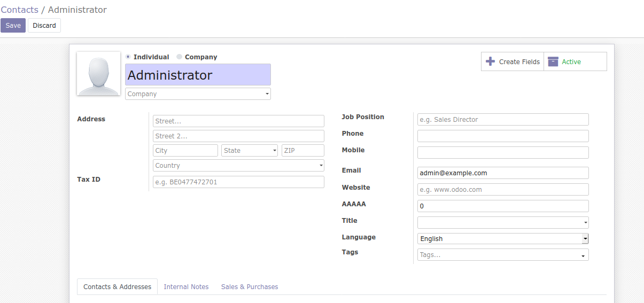Go to the Contacts breadcrumb link
This screenshot has height=303, width=644.
tap(19, 10)
